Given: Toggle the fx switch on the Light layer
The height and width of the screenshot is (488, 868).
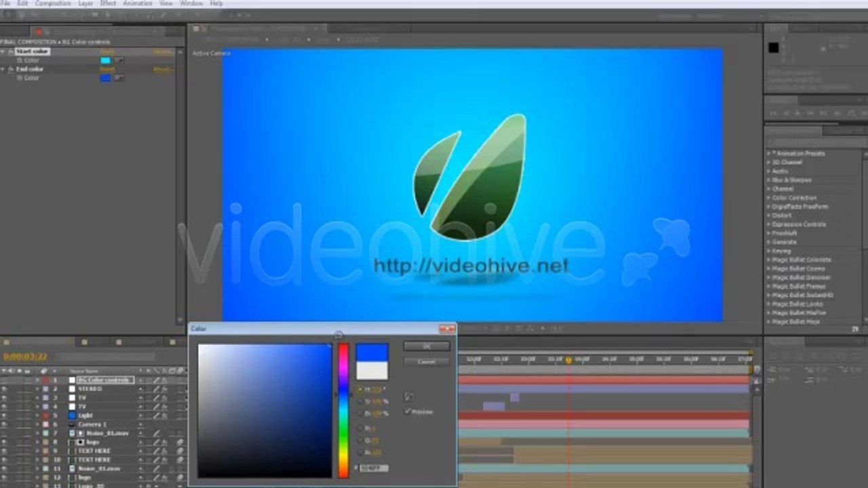Looking at the screenshot, I should 164,415.
